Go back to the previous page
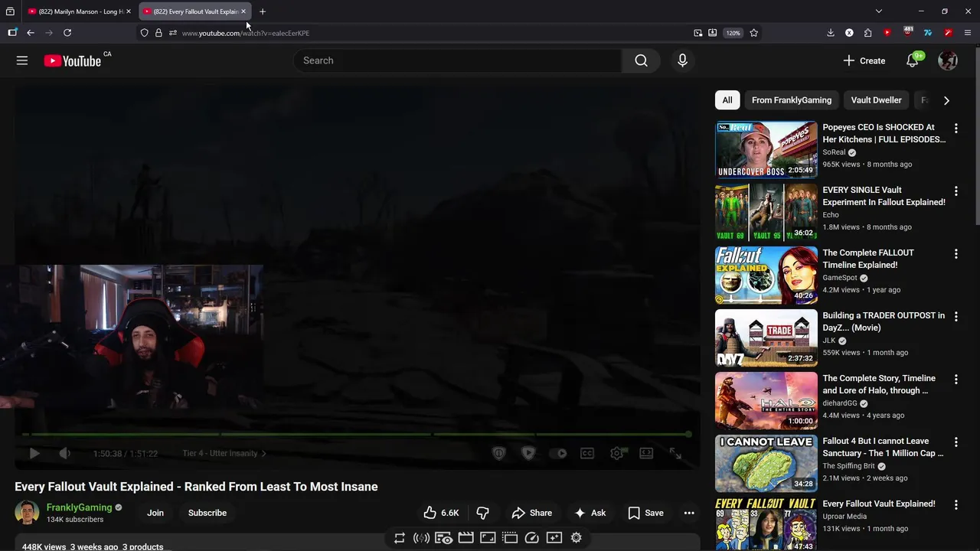Image resolution: width=980 pixels, height=551 pixels. tap(31, 33)
